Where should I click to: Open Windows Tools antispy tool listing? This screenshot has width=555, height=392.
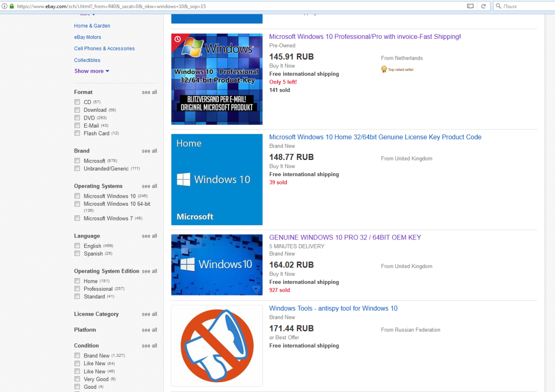coord(333,308)
